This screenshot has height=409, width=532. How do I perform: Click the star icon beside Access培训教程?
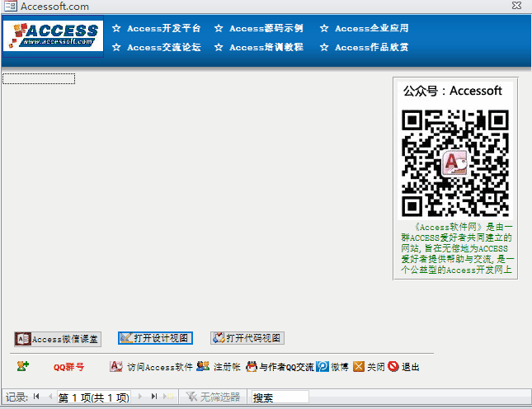pos(219,47)
